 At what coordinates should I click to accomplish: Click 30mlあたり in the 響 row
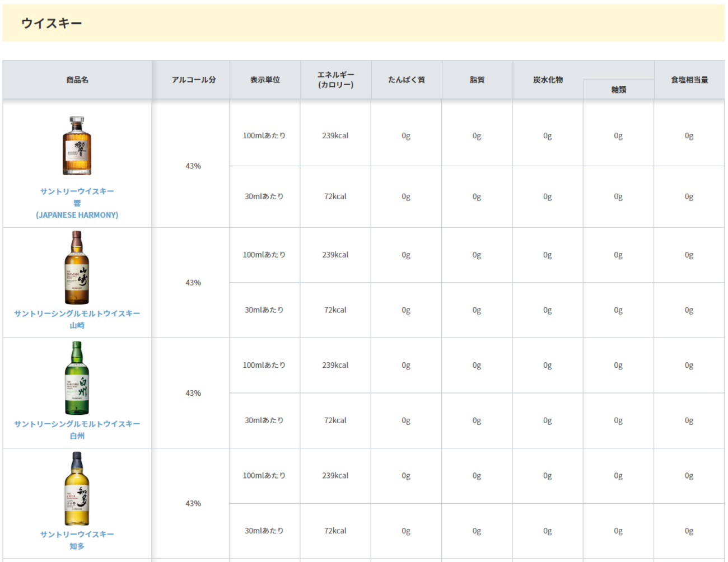tap(264, 196)
